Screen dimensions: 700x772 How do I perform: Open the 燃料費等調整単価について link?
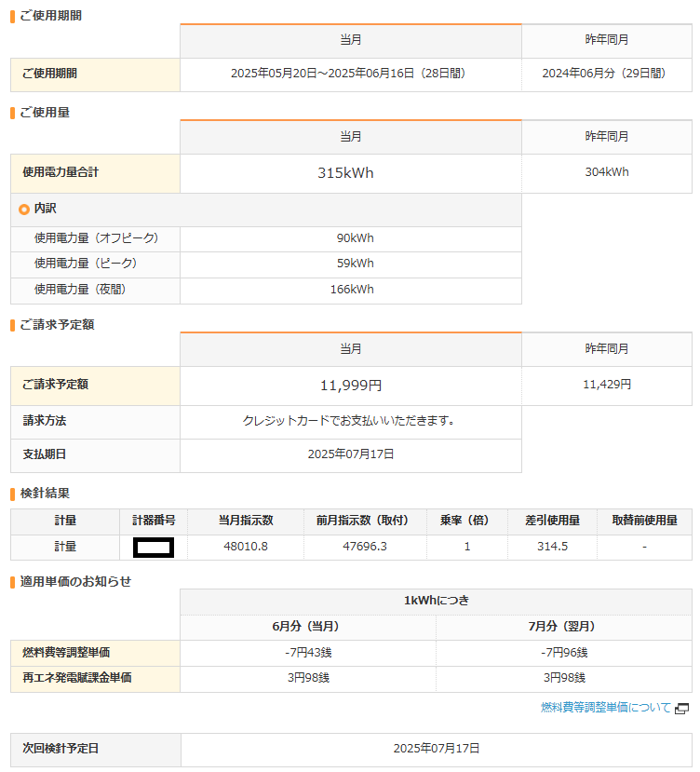[x=605, y=708]
